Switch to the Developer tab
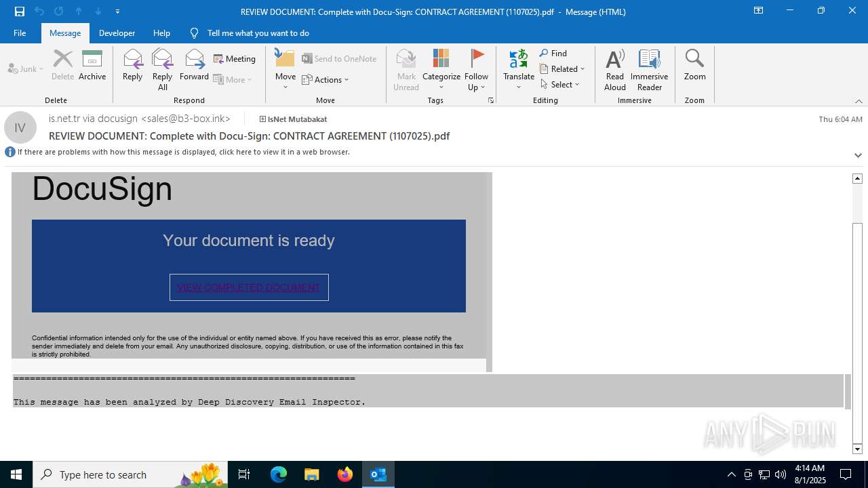This screenshot has width=868, height=488. (x=117, y=33)
